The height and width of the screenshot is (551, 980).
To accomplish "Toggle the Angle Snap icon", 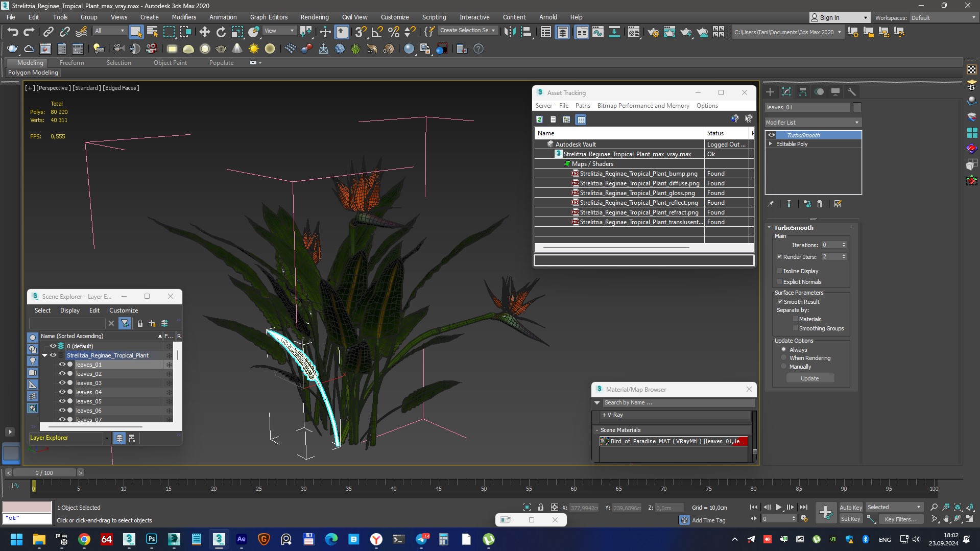I will tap(377, 32).
